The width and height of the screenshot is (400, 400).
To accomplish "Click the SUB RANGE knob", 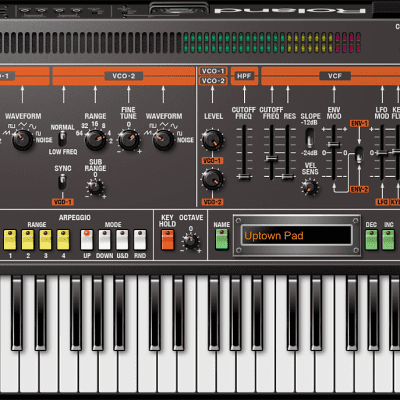I will (95, 187).
